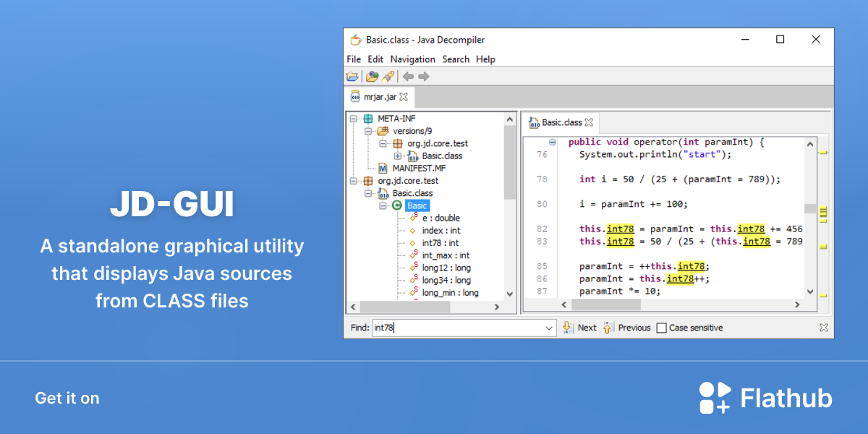Viewport: 868px width, 434px height.
Task: Click the META-INF folder icon in tree
Action: 369,119
